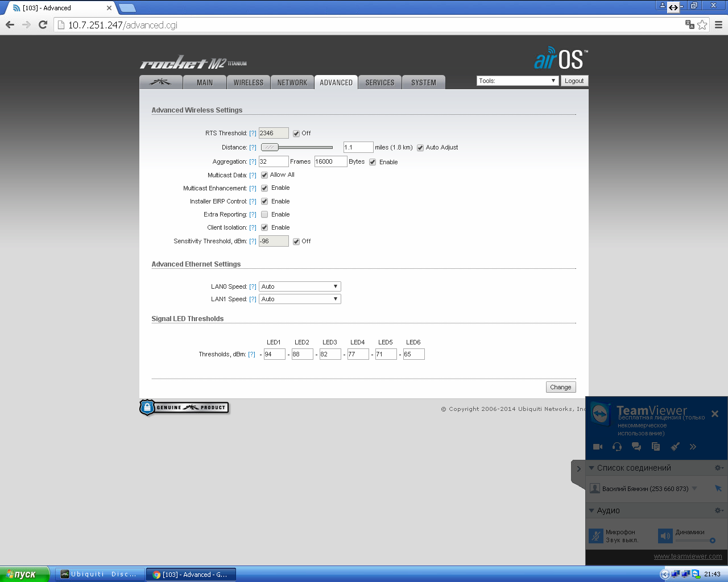
Task: Toggle Client Isolation Enable checkbox
Action: click(x=264, y=227)
